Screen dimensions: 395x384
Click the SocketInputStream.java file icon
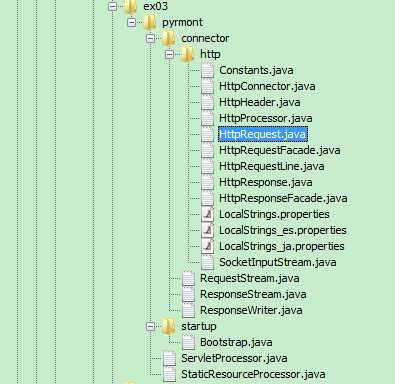coord(207,262)
